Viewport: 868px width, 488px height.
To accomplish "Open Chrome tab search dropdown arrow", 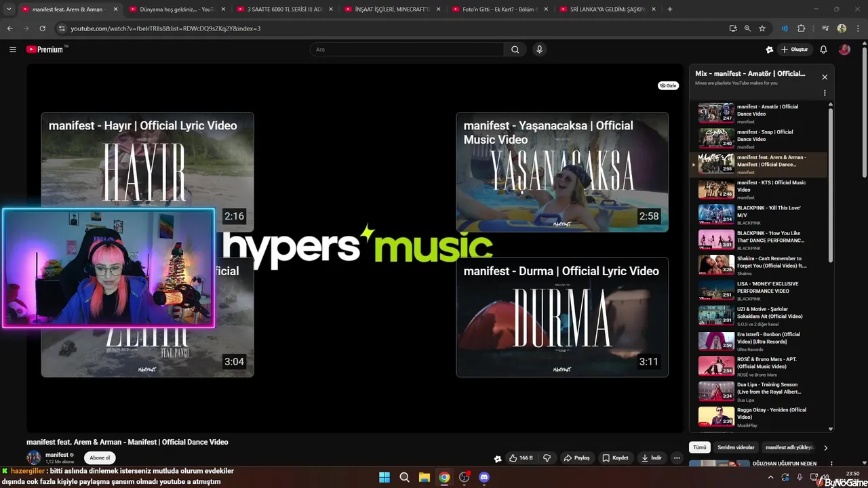I will point(9,9).
